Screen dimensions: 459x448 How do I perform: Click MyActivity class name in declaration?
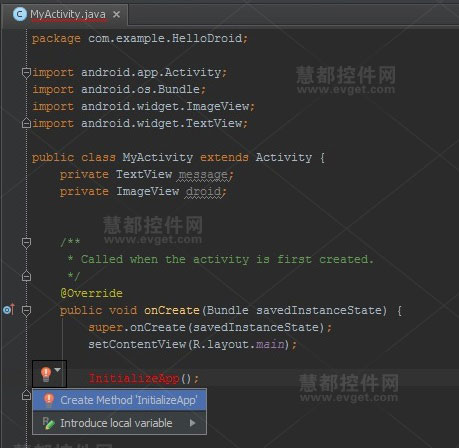(x=158, y=157)
